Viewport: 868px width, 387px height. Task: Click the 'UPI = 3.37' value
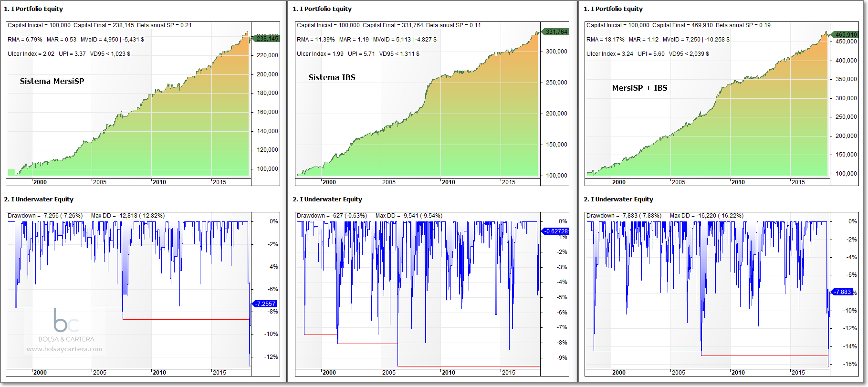click(x=72, y=54)
